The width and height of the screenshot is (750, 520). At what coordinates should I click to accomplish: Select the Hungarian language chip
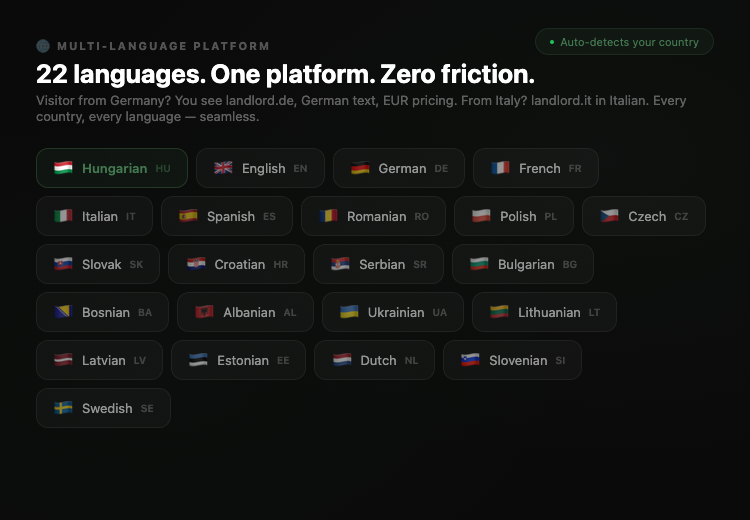112,168
